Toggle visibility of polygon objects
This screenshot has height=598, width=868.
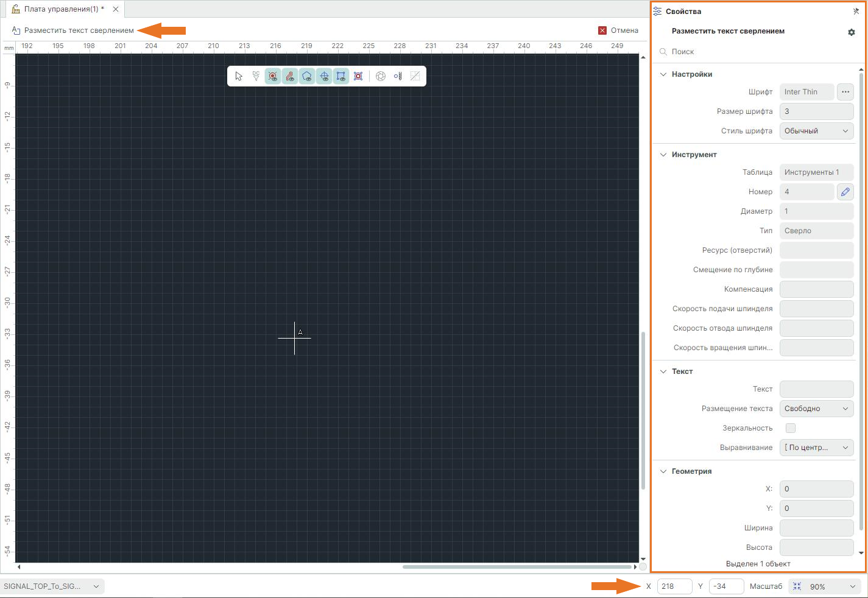307,76
